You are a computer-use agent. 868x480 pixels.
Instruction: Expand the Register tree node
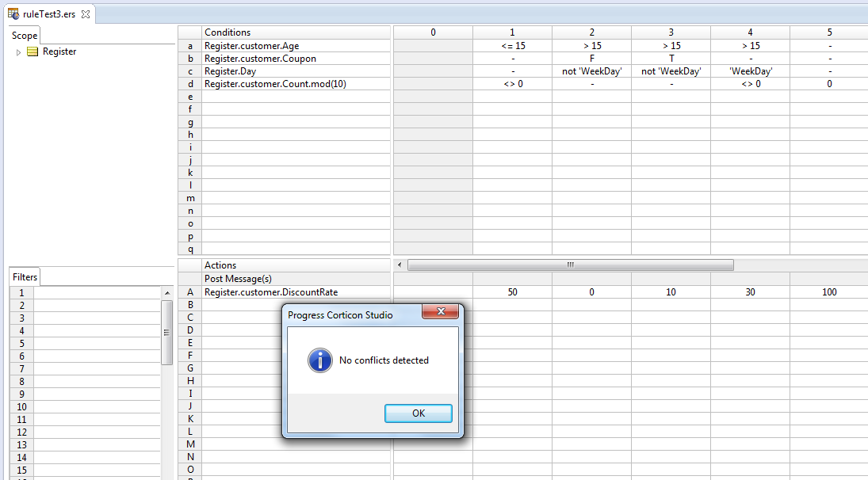[18, 52]
